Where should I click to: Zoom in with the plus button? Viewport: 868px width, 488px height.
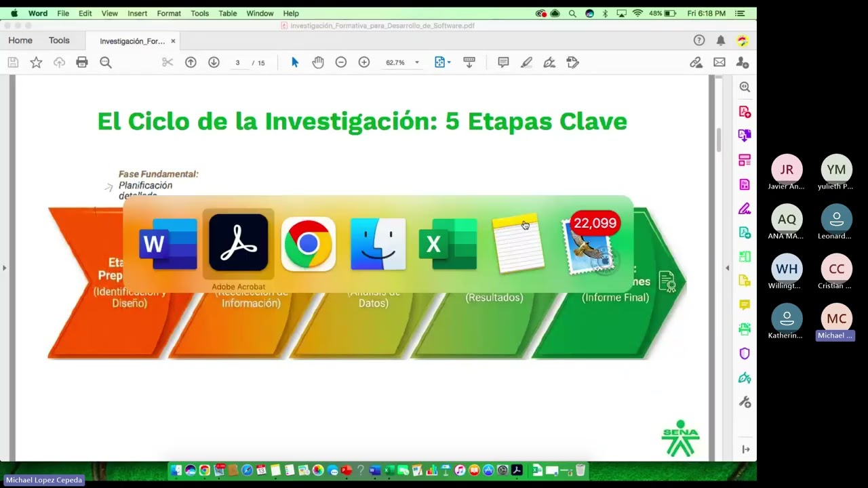(x=364, y=62)
